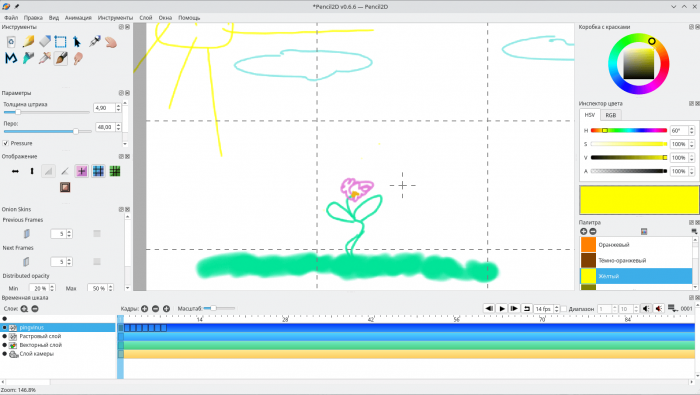700x395 pixels.
Task: Click the Масштаб timeline zoom slider
Action: (x=219, y=308)
